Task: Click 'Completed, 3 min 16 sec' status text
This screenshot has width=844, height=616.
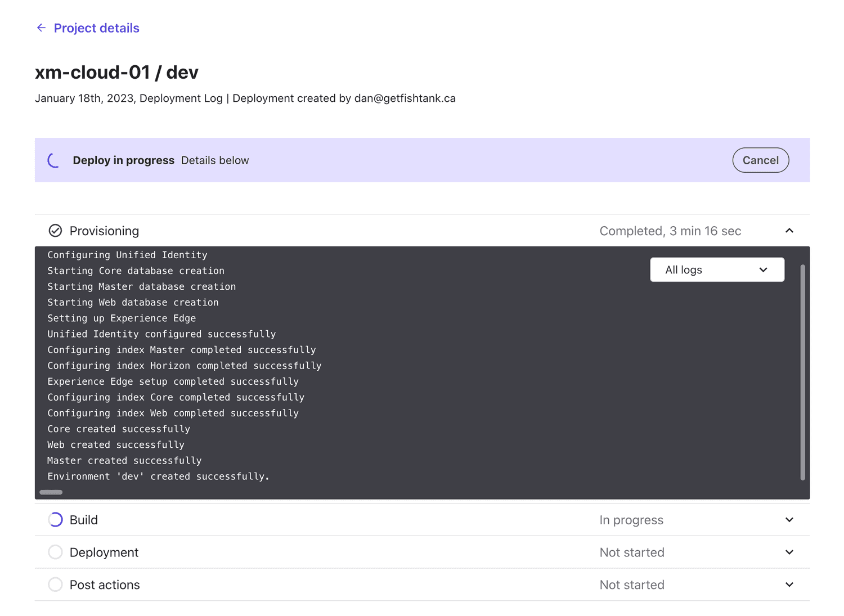Action: tap(670, 231)
